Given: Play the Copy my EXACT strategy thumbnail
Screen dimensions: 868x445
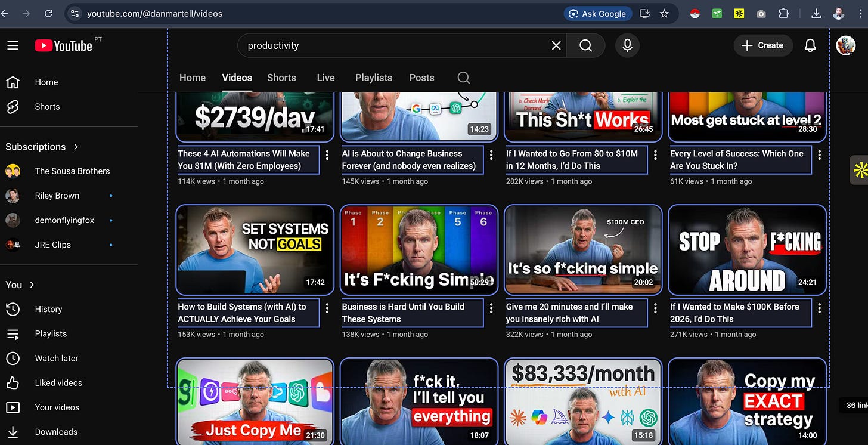Looking at the screenshot, I should 747,401.
